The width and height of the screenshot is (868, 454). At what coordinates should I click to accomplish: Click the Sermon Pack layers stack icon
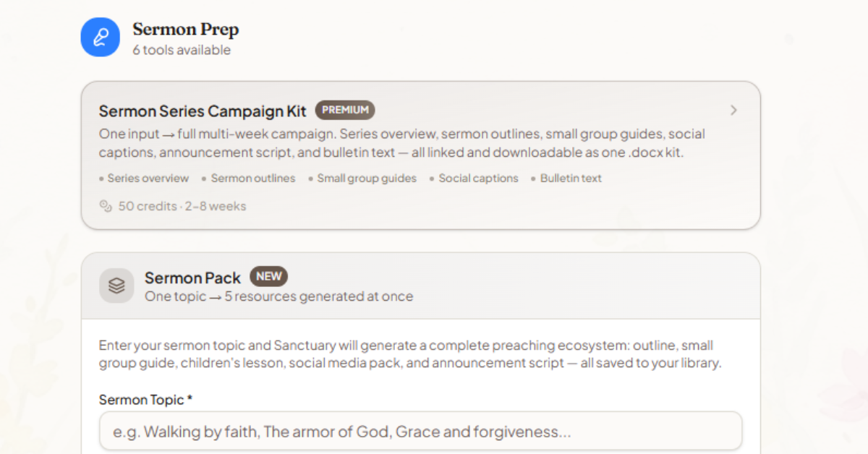[x=116, y=286]
